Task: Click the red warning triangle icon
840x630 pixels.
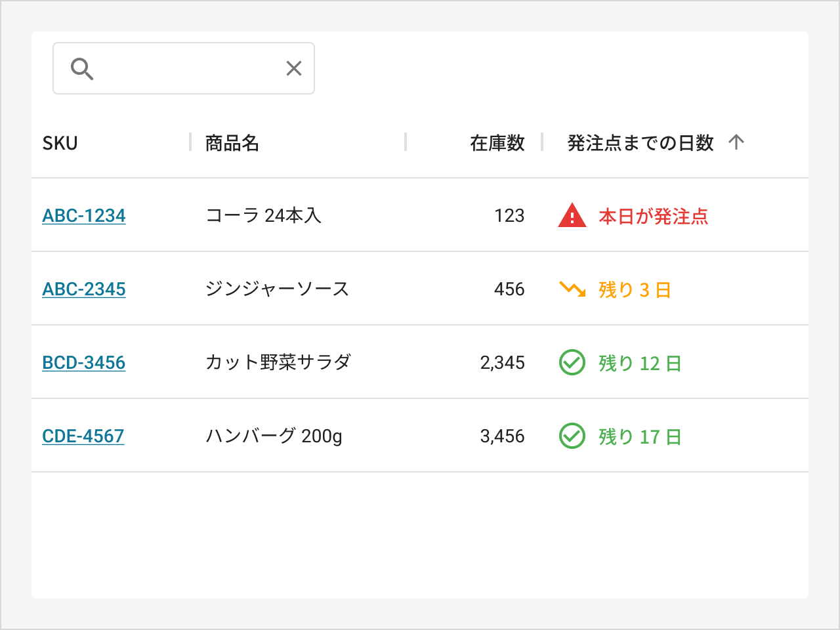Action: (572, 216)
